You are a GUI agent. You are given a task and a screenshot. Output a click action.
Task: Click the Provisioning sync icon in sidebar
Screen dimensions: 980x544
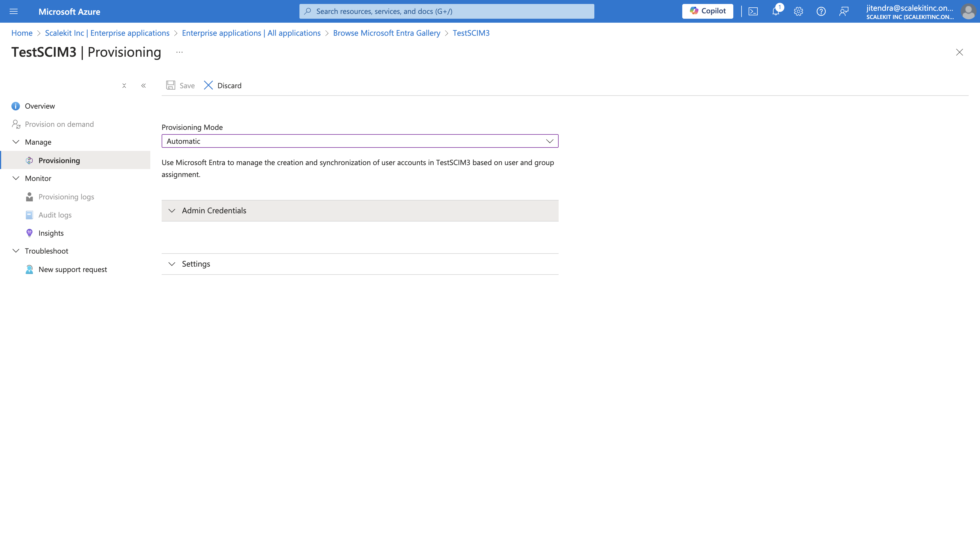29,161
